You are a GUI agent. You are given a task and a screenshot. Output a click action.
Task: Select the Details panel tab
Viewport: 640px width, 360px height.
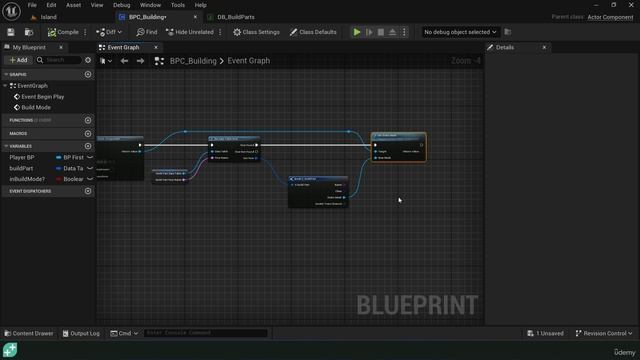pyautogui.click(x=505, y=48)
